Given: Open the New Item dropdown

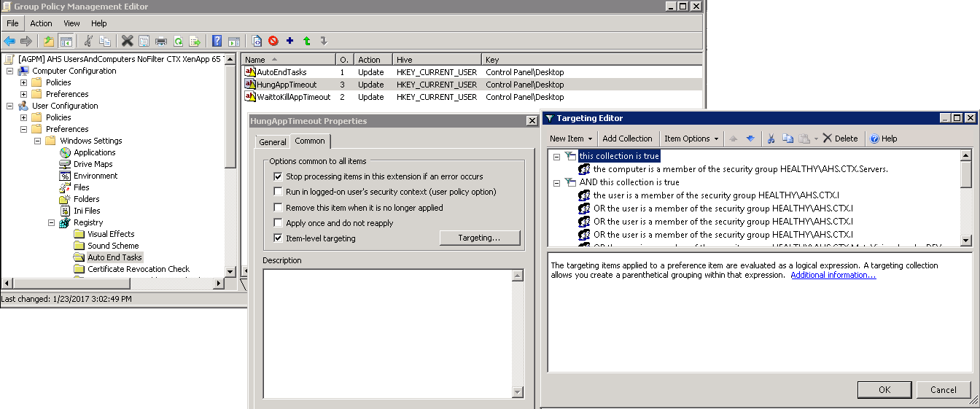Looking at the screenshot, I should tap(570, 139).
